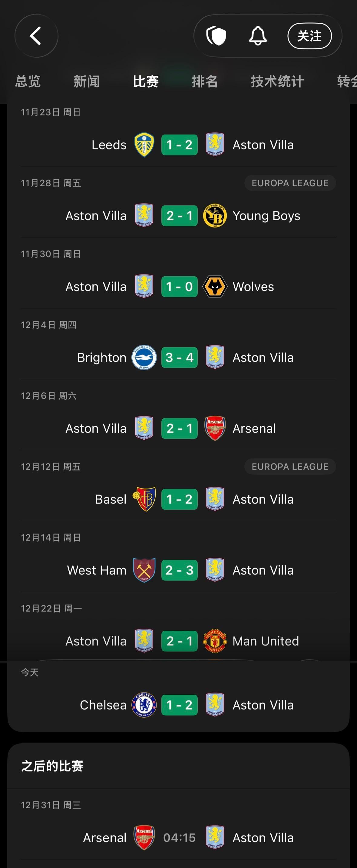Select the 排名 tab
This screenshot has width=357, height=868.
(x=205, y=81)
